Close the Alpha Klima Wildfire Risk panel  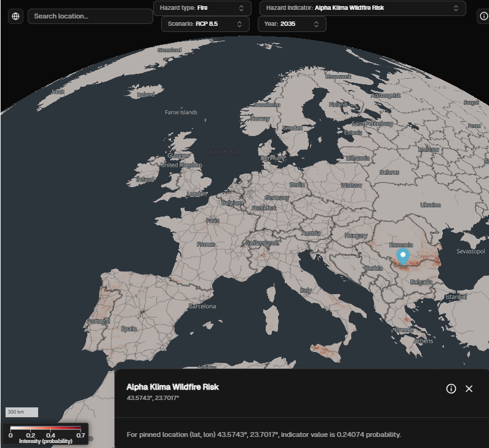tap(469, 388)
